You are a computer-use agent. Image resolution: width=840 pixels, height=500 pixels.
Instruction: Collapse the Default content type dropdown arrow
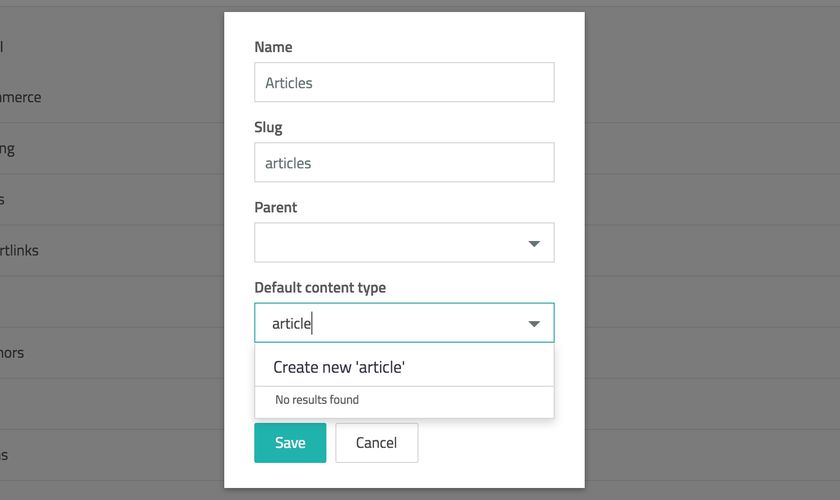(534, 324)
